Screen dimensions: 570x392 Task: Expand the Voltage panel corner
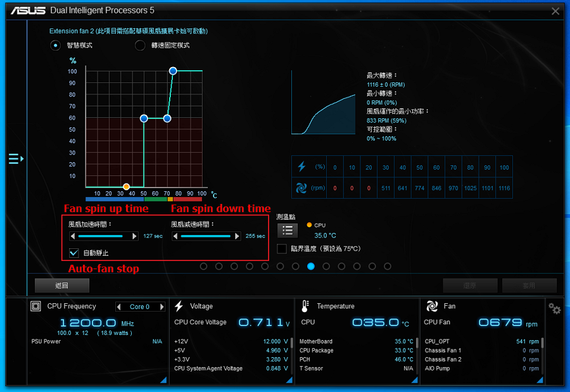289,380
